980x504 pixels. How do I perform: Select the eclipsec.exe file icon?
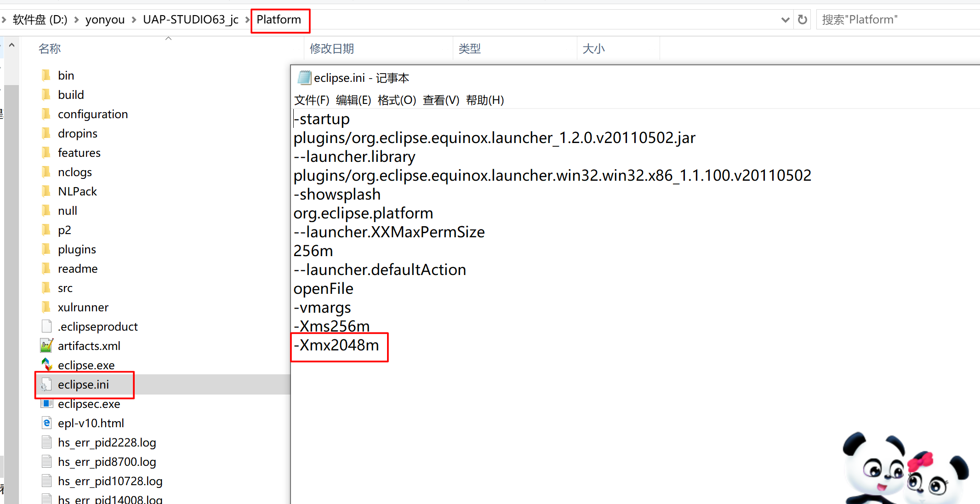(46, 404)
